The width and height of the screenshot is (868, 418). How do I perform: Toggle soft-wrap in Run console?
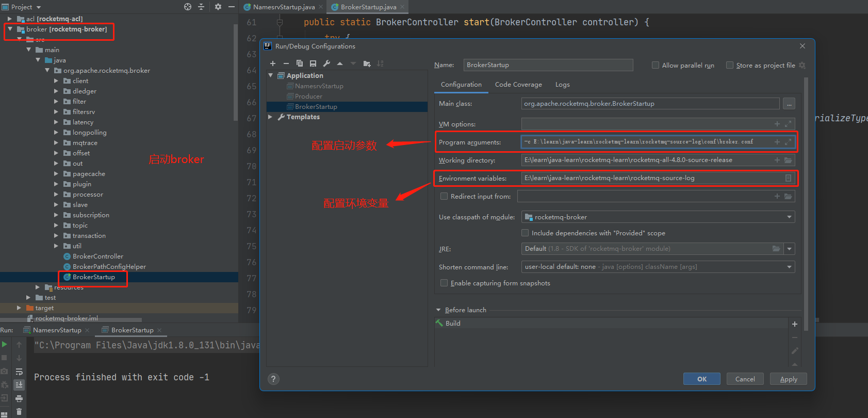(19, 372)
